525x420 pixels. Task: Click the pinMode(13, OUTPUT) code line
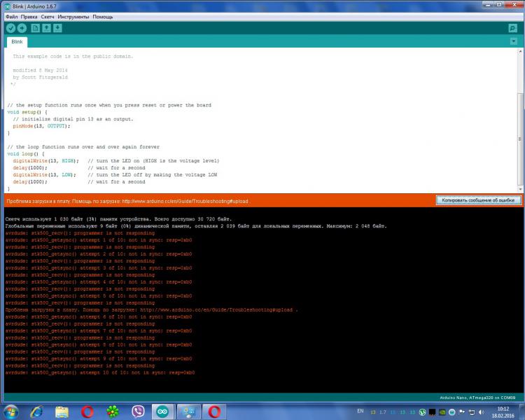pos(41,126)
